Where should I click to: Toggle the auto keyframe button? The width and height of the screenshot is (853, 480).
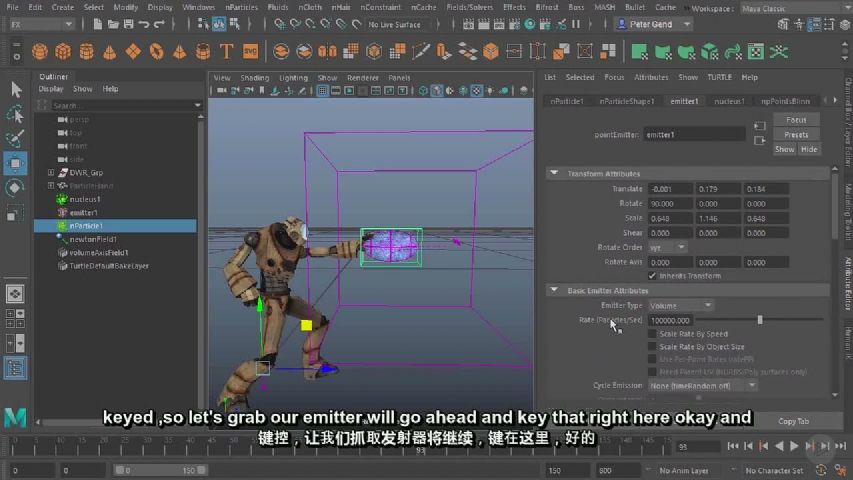tap(821, 470)
